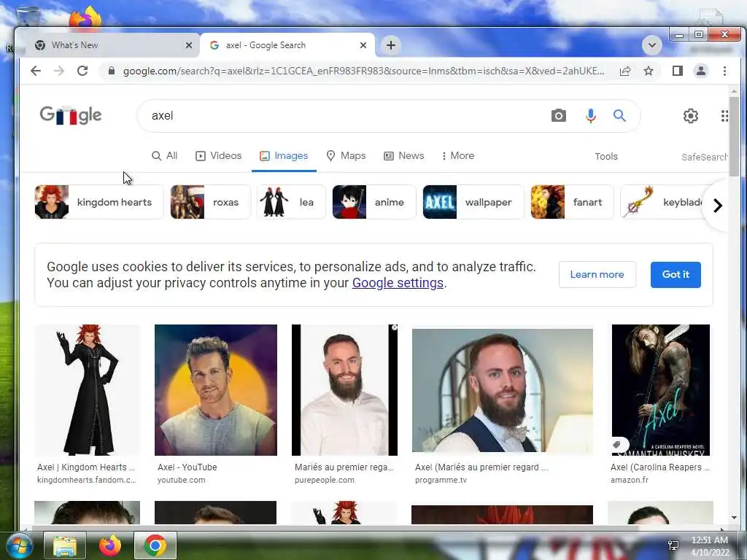747x560 pixels.
Task: Open Windows Explorer from the taskbar
Action: [65, 545]
